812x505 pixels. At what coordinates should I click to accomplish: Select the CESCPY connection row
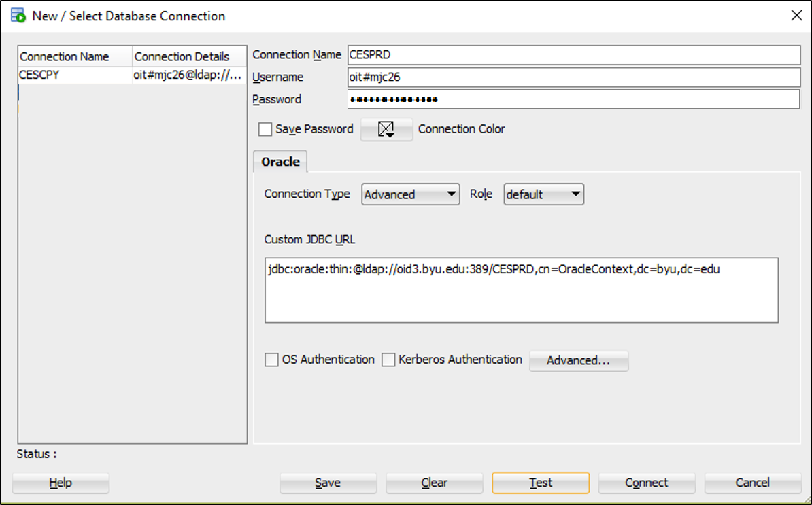[x=132, y=75]
